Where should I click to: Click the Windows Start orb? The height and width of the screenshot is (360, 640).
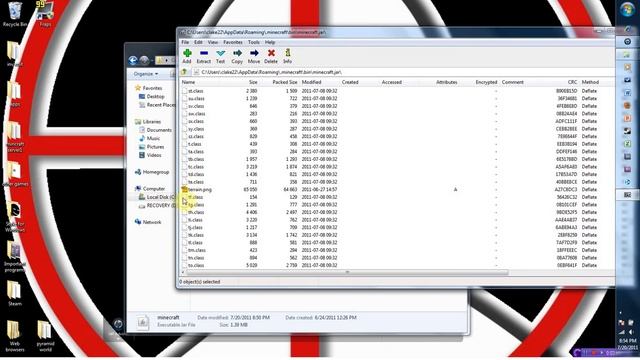627,10
